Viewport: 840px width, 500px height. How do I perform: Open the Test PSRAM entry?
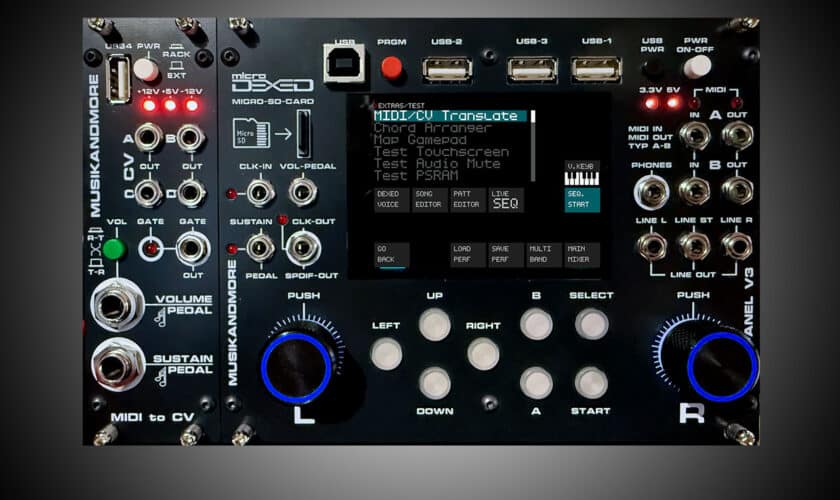(416, 175)
